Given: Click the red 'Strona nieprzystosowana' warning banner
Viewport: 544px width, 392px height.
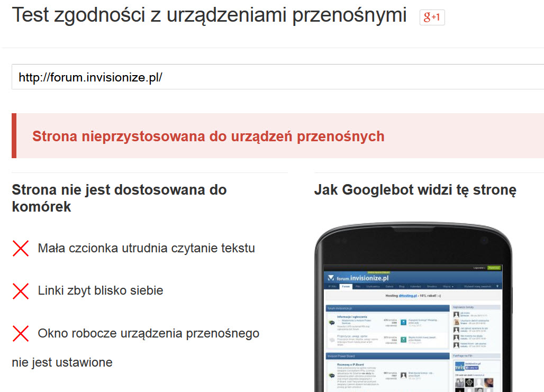Looking at the screenshot, I should [277, 136].
